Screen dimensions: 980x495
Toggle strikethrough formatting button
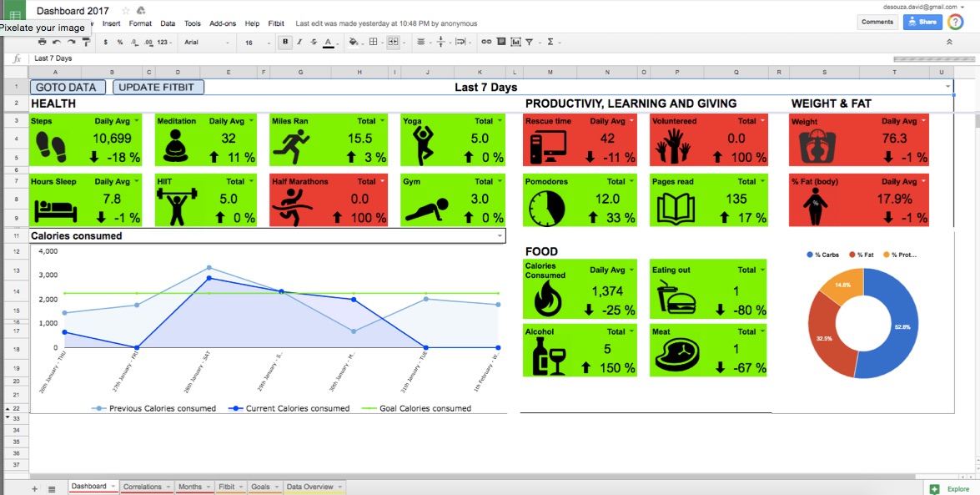tap(314, 42)
